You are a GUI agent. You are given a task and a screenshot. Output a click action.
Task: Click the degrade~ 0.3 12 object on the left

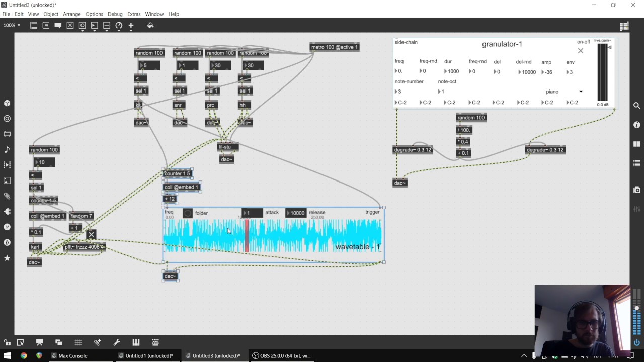pyautogui.click(x=413, y=150)
